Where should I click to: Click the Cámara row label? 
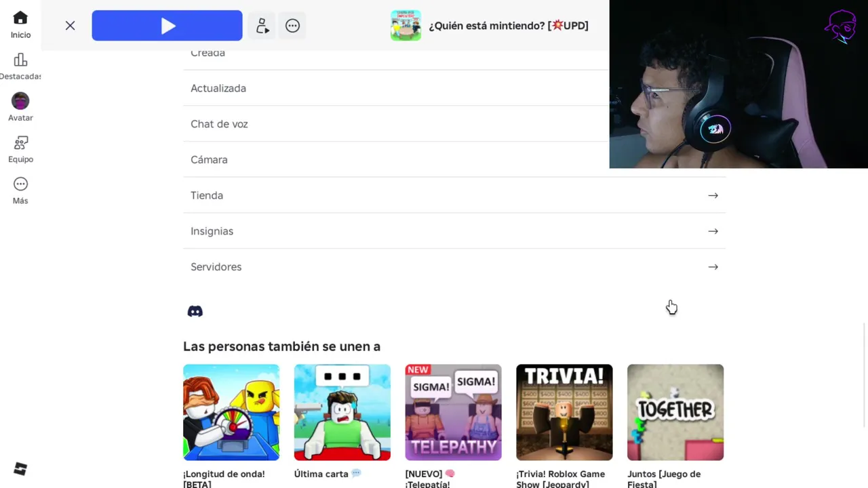point(209,160)
